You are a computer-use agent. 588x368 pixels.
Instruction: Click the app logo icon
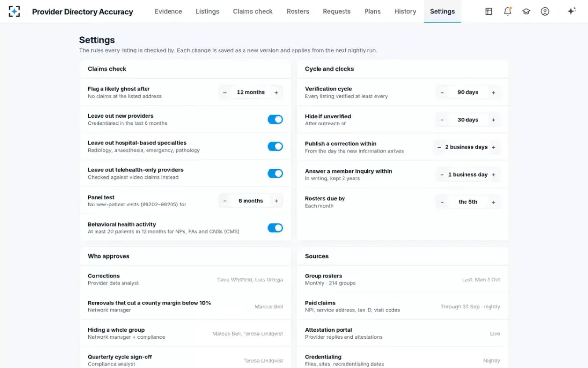point(14,11)
